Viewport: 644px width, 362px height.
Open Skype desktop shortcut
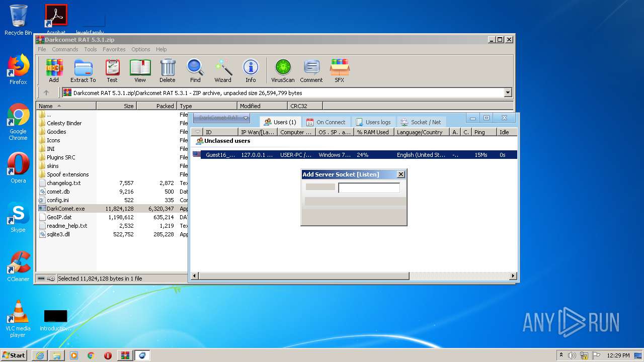coord(18,217)
